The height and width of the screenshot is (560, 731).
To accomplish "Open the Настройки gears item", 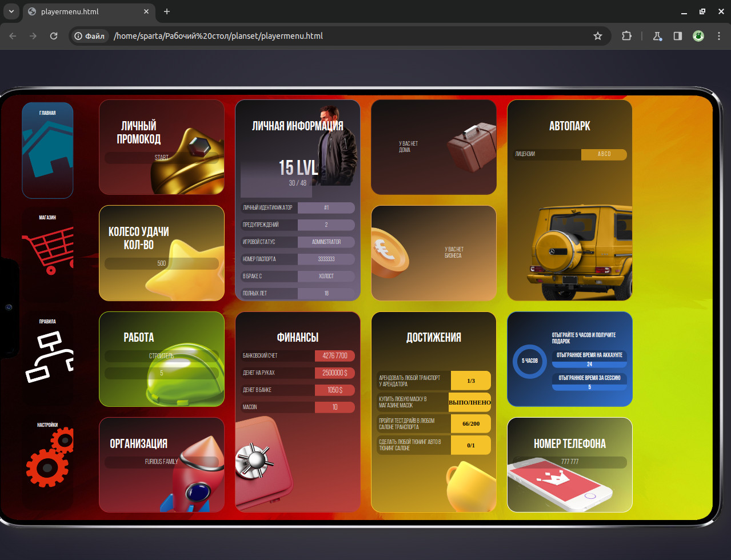I will [47, 462].
